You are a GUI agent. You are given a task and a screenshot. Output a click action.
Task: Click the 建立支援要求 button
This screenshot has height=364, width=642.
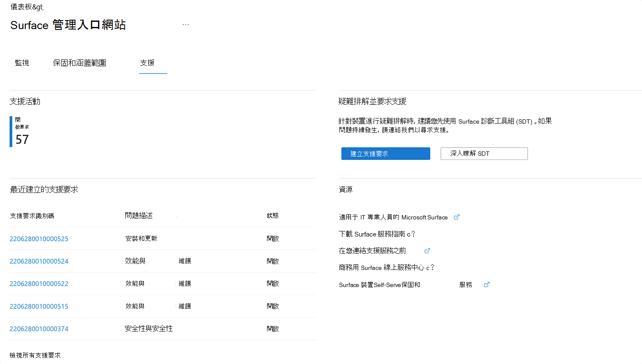click(386, 154)
